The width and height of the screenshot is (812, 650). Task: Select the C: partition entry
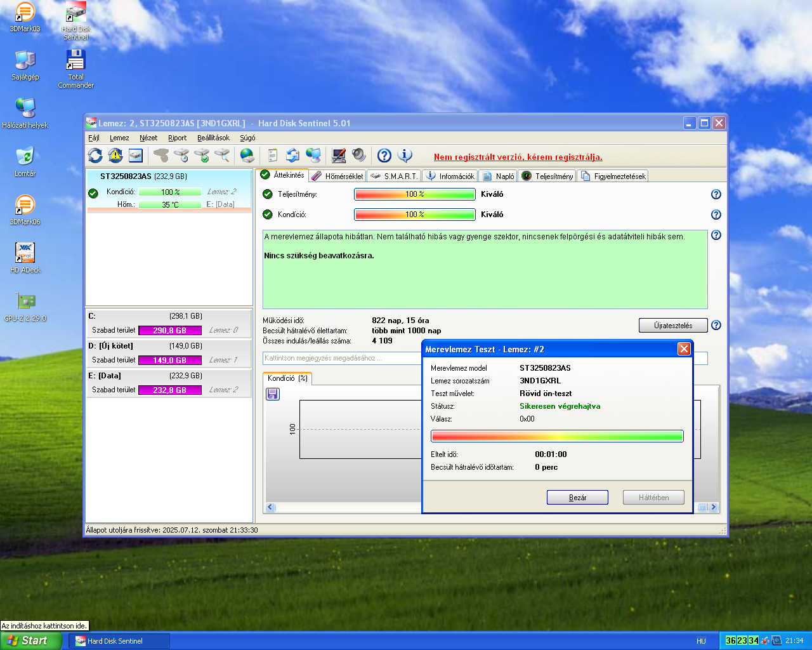[169, 323]
